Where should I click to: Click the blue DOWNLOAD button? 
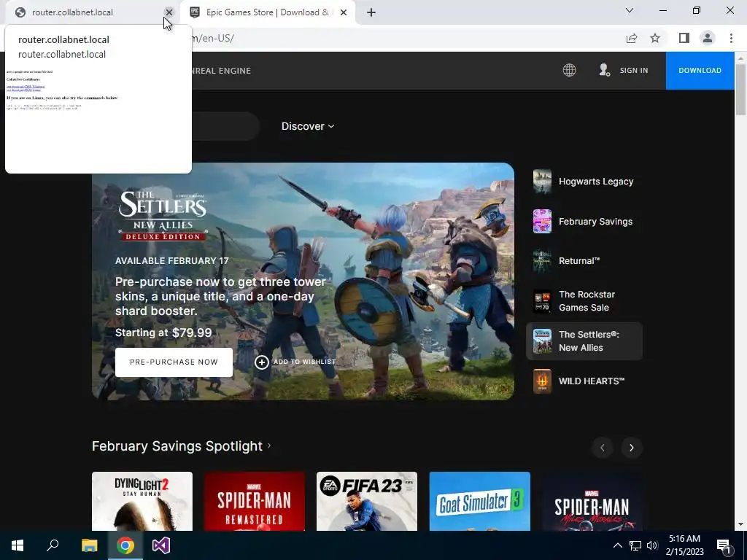(x=700, y=71)
